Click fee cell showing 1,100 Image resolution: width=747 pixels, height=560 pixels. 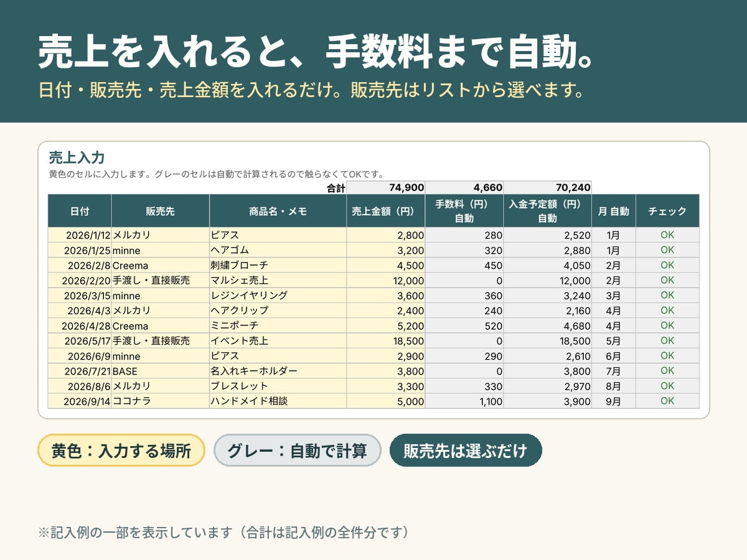coord(464,401)
